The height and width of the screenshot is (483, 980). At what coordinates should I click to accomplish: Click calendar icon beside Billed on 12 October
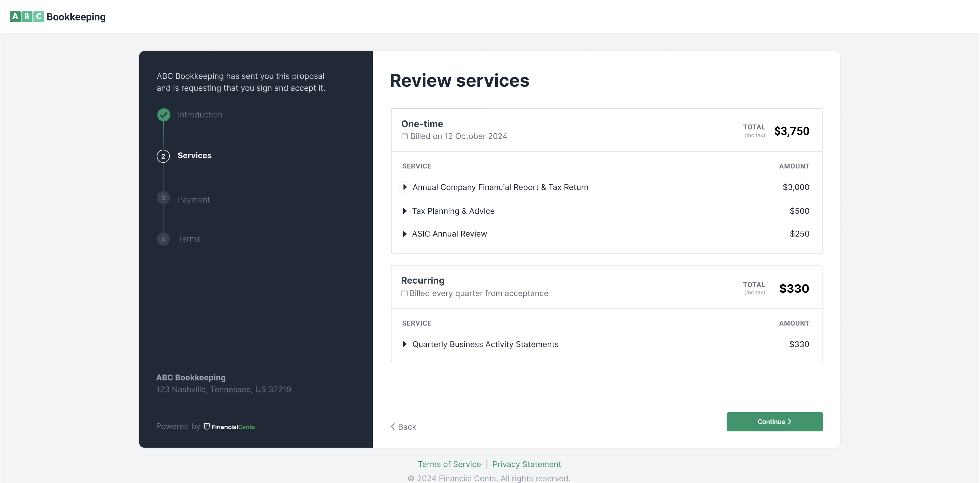(404, 136)
